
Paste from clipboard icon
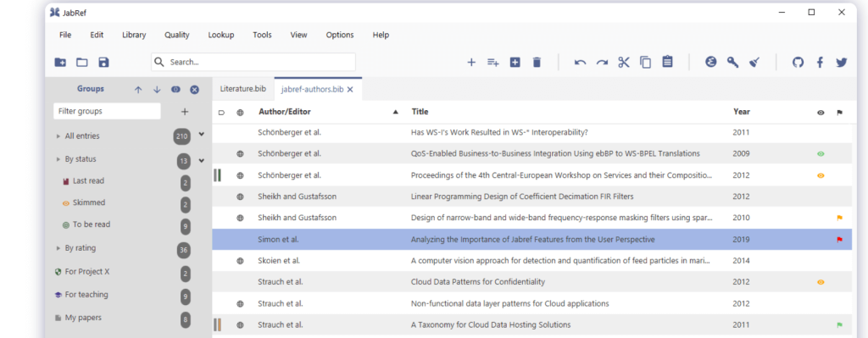(x=667, y=62)
